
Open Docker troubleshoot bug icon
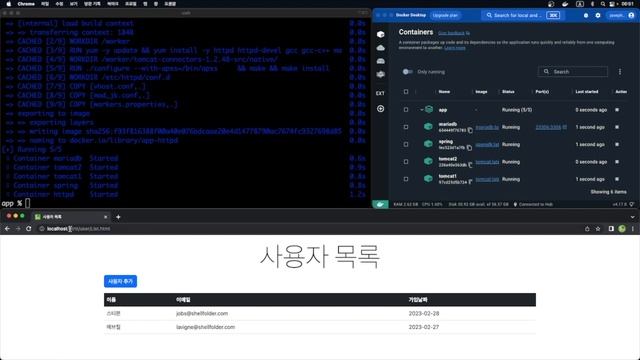tap(586, 15)
